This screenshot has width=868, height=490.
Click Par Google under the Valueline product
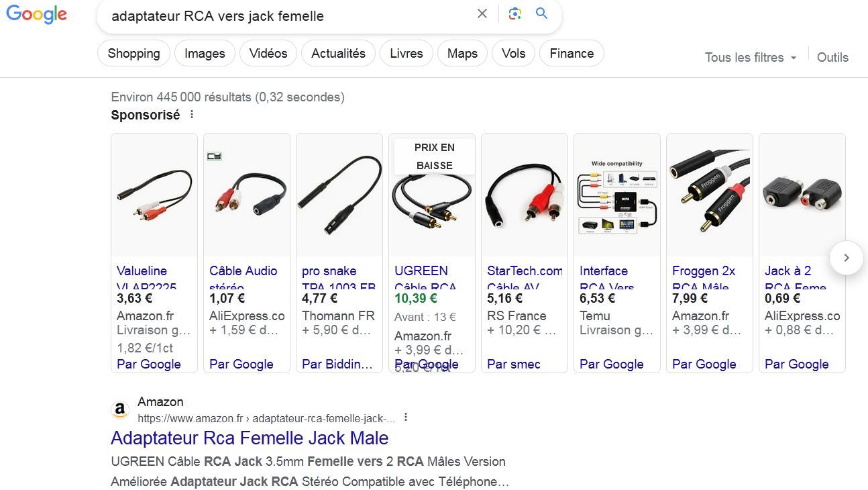tap(149, 364)
